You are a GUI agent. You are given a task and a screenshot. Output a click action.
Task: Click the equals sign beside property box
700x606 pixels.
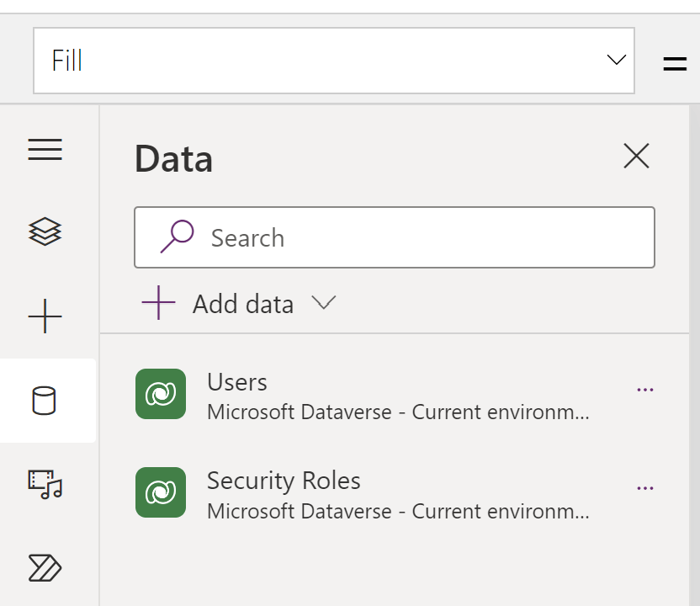pos(675,64)
